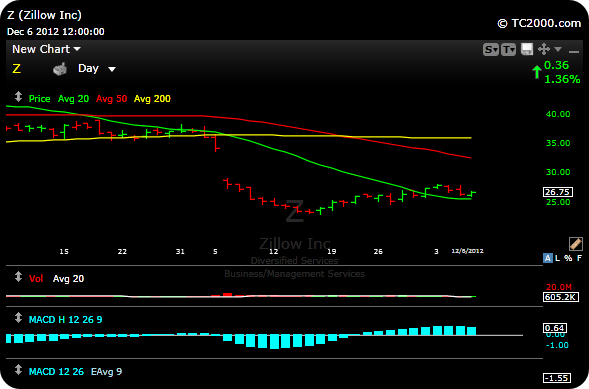Viewport: 589px width, 389px height.
Task: Click the MACD H 12 26 9 label
Action: point(65,320)
